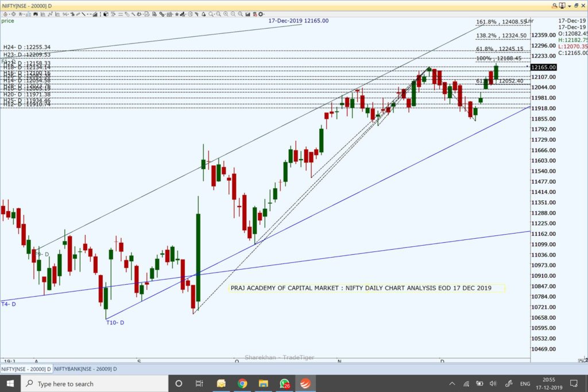Zoom in using the plus magnifier icon
588x392 pixels.
pyautogui.click(x=225, y=14)
